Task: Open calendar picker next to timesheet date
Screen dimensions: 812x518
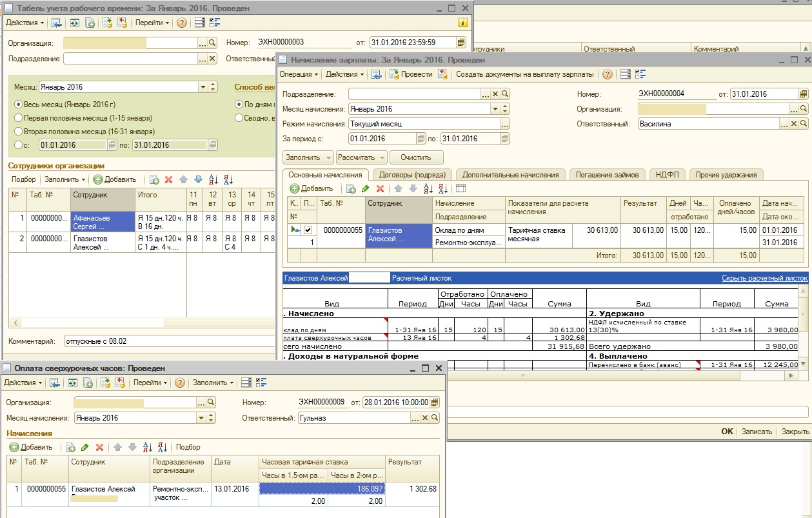Action: [x=461, y=43]
